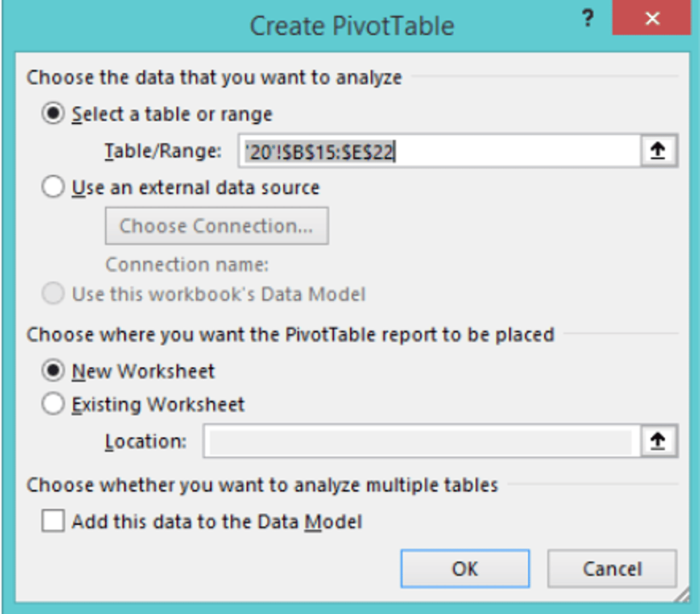Confirm the PivotTable with OK

point(465,569)
